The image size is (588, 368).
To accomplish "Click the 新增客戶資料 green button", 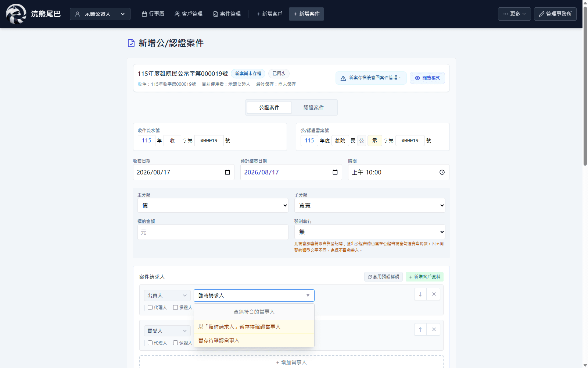I will pos(424,277).
